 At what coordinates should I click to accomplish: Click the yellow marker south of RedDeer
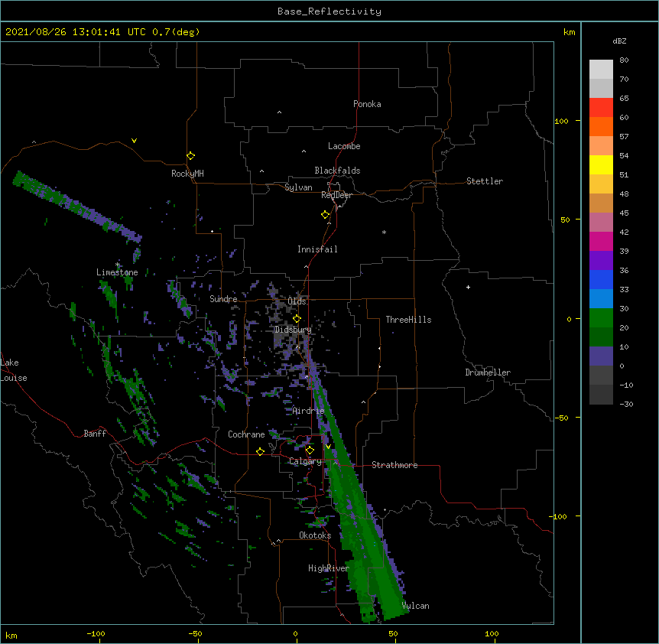coord(325,215)
